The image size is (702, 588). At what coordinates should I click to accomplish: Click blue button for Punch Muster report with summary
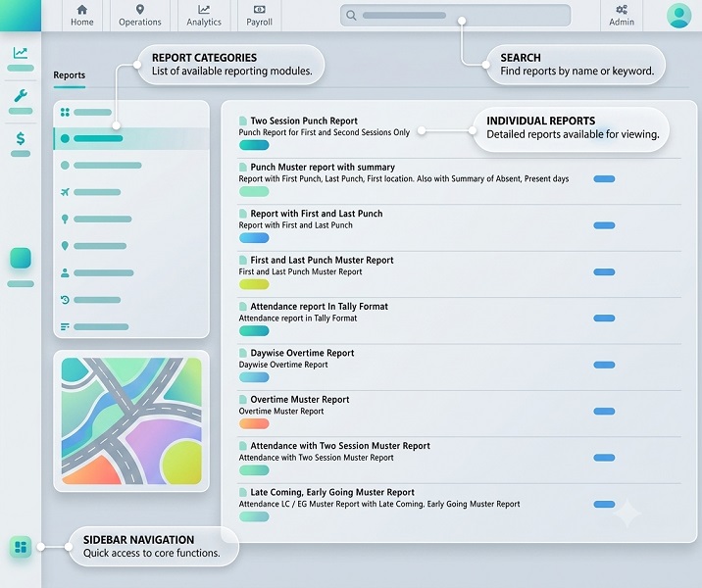[604, 179]
